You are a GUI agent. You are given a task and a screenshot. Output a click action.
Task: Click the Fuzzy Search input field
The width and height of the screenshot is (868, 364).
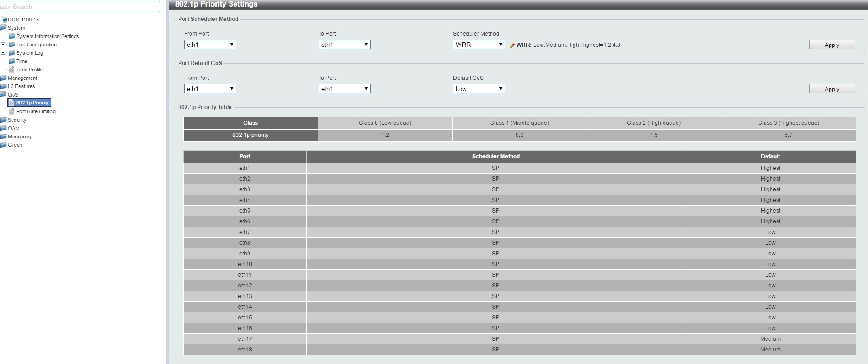click(x=80, y=6)
